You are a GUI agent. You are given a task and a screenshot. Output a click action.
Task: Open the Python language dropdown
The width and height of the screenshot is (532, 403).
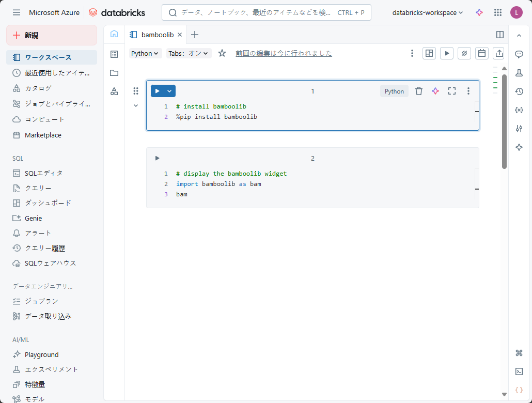click(x=145, y=53)
